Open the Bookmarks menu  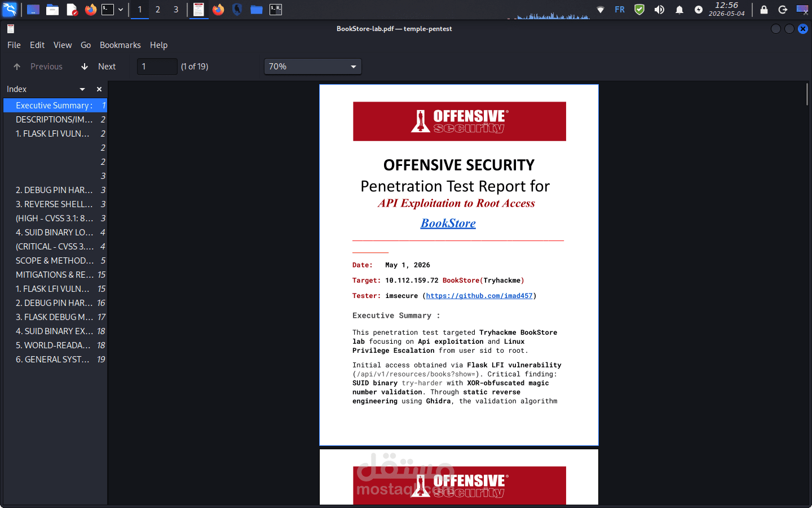pos(120,45)
